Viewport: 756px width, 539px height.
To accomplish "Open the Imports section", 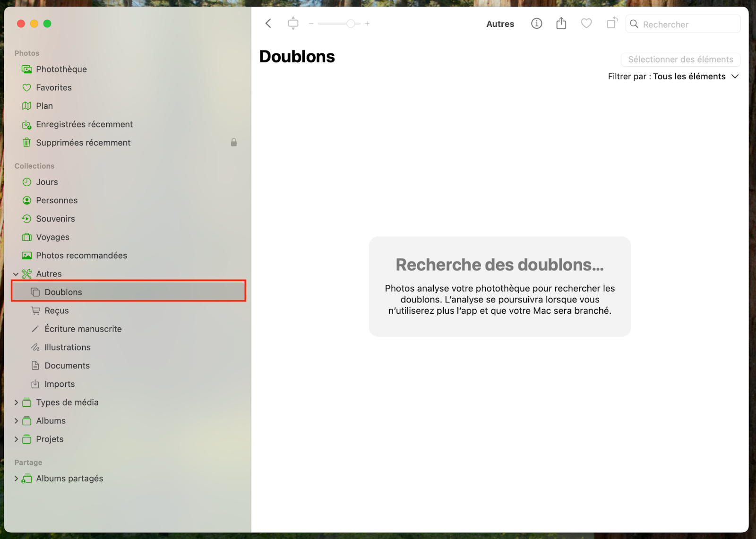I will coord(59,384).
